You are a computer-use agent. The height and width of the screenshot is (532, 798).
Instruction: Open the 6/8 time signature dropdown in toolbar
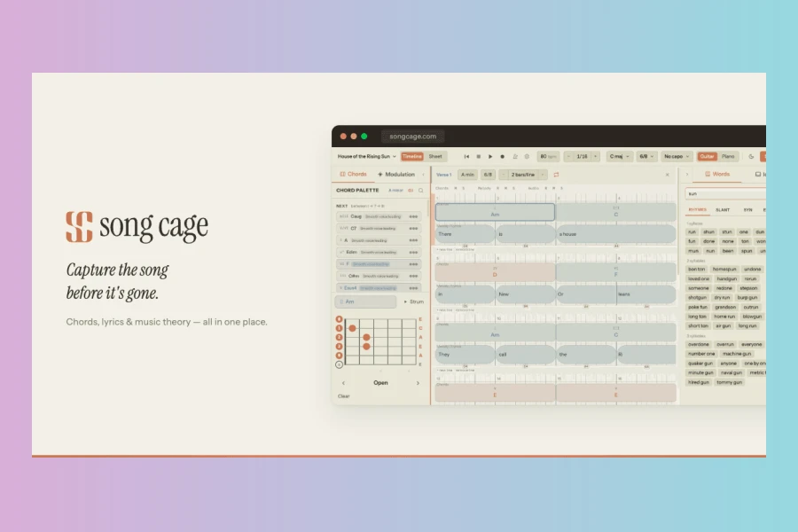pos(646,156)
